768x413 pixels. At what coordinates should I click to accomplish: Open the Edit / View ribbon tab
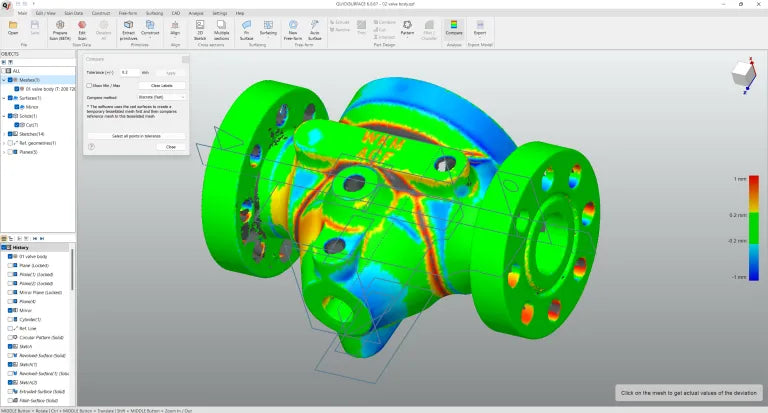pos(46,13)
